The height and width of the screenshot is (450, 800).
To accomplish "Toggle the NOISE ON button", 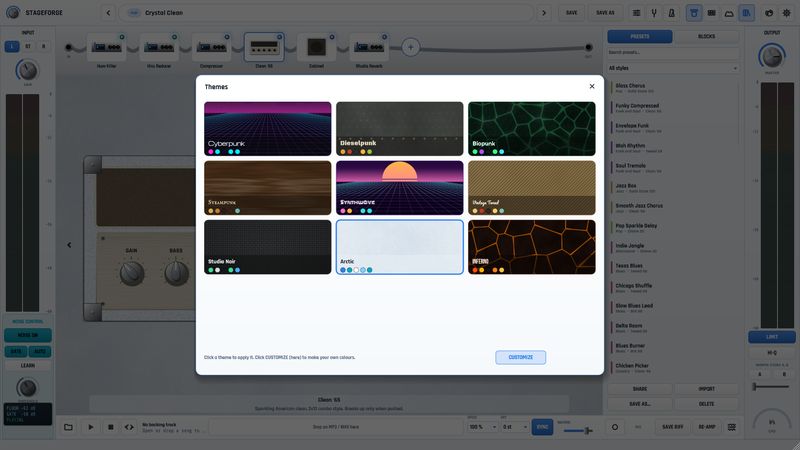I will coord(28,335).
